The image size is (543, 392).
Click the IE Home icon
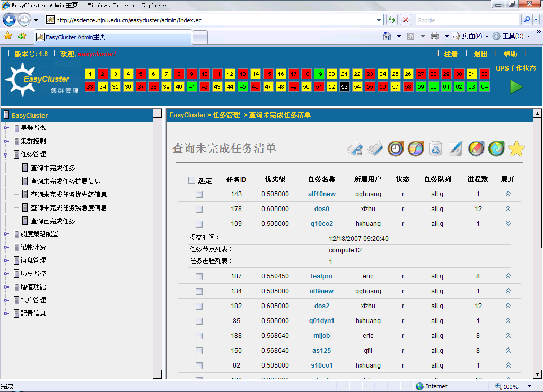point(387,36)
